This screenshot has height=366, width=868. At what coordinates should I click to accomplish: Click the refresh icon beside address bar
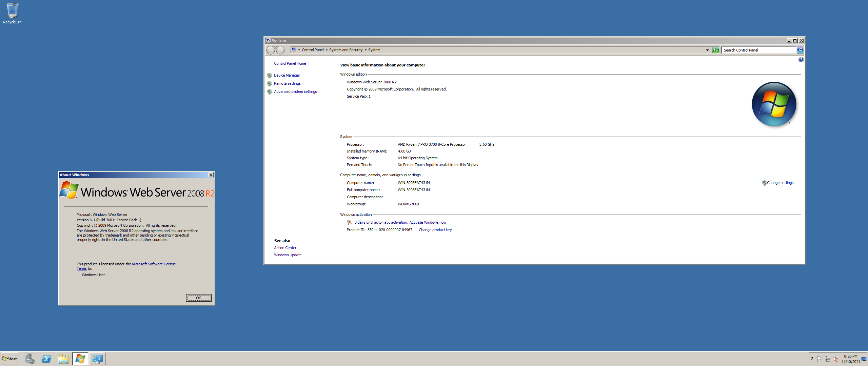pyautogui.click(x=716, y=50)
